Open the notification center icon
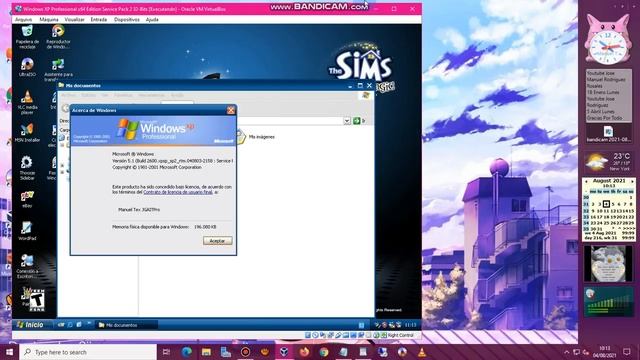The width and height of the screenshot is (640, 360). click(627, 352)
